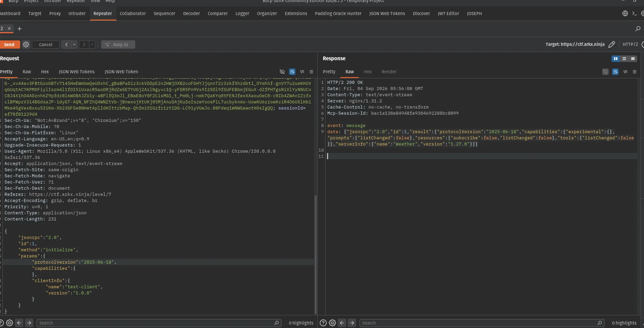Click response's "0 highlights" label
Viewport: 644px width, 328px height.
624,323
